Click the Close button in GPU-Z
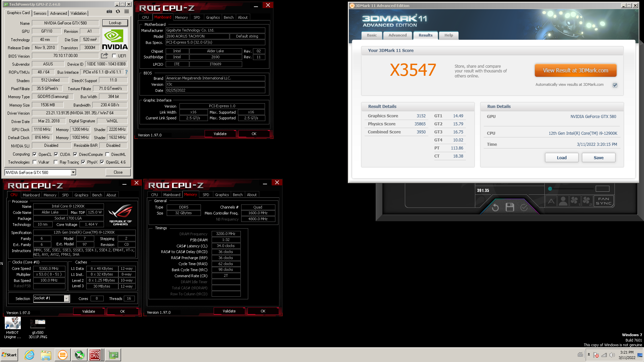The image size is (644, 362). click(118, 172)
